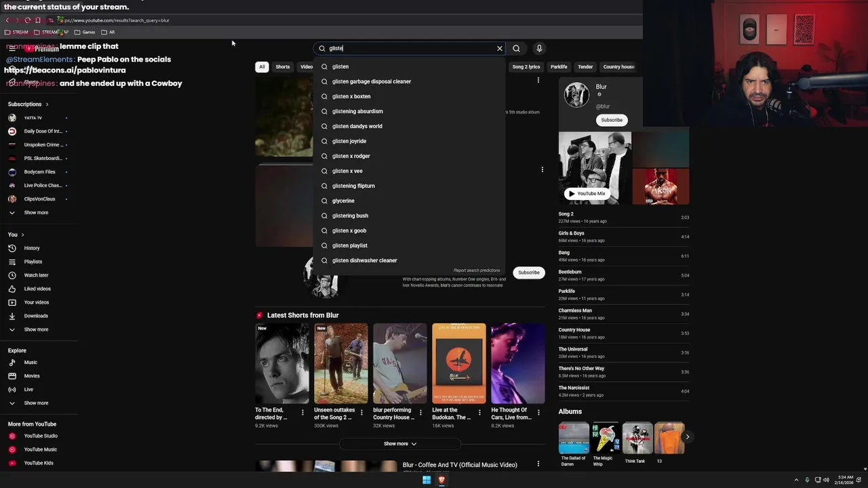Play the YouTube Mix

[587, 193]
